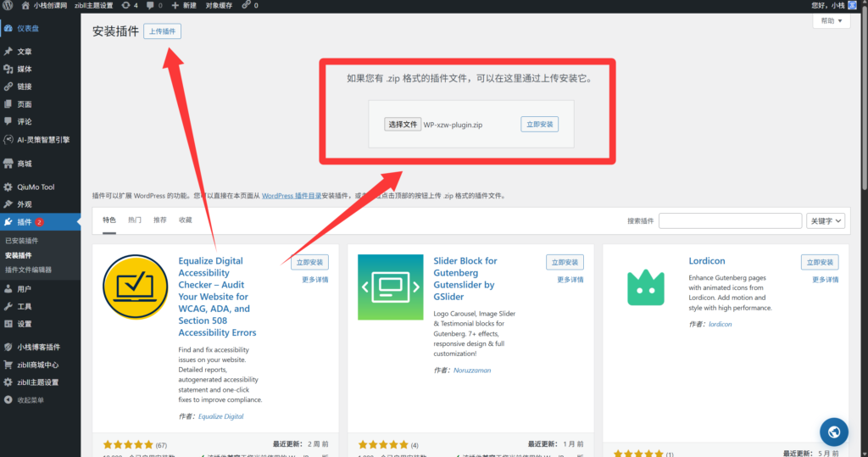This screenshot has height=457, width=868.
Task: Install Slider Block for Gutenberg plugin
Action: click(565, 263)
